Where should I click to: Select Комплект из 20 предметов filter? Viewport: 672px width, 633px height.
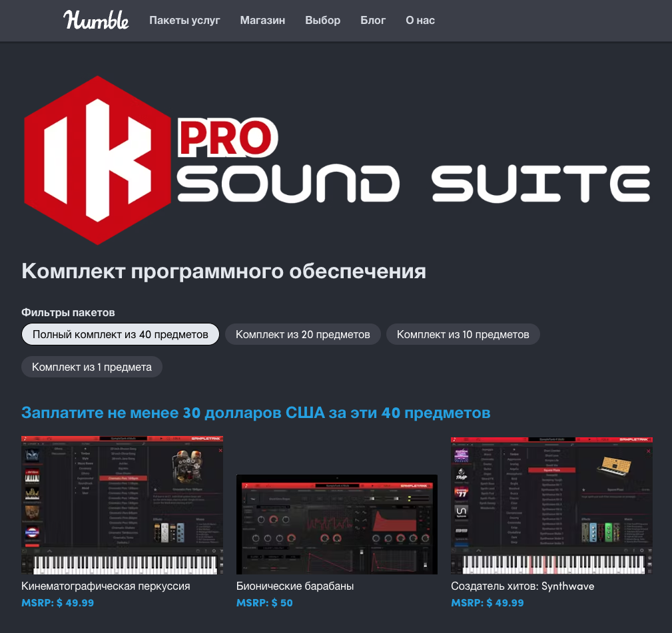[303, 334]
